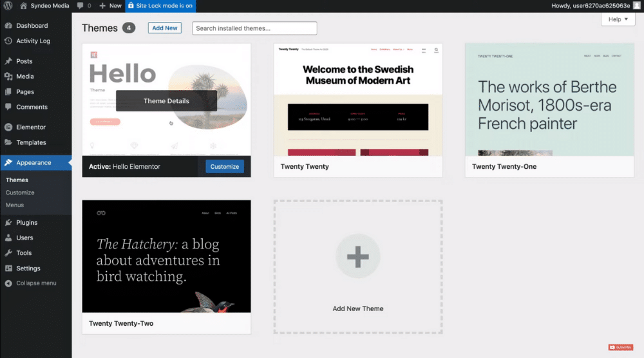Click Howdy user account link
Screen dimensions: 644x358
coord(591,6)
